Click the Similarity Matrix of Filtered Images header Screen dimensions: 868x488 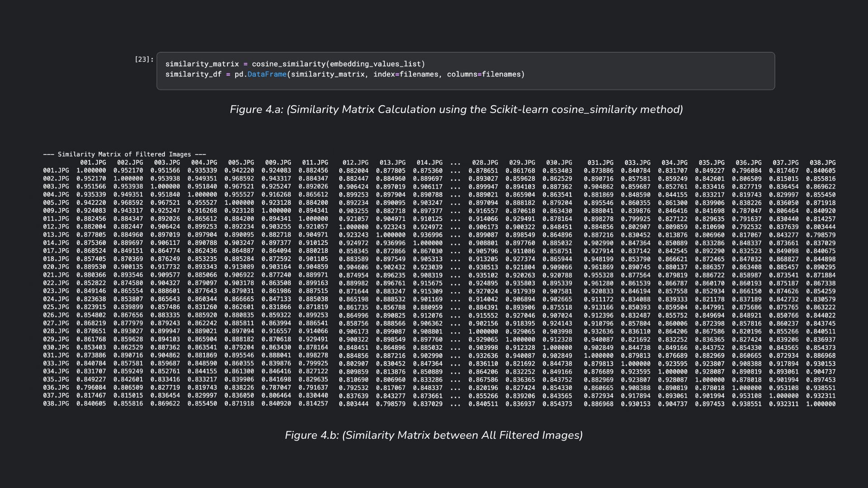pyautogui.click(x=124, y=155)
